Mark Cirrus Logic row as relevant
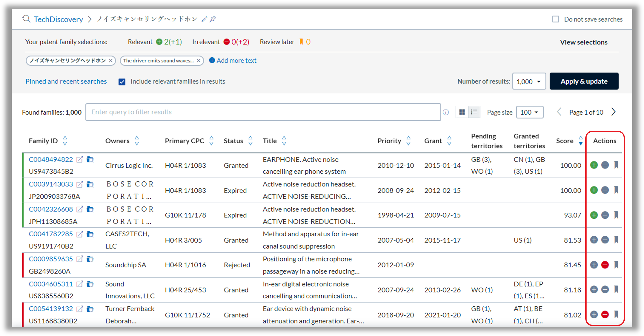Viewport: 644px width, 336px height. [594, 165]
